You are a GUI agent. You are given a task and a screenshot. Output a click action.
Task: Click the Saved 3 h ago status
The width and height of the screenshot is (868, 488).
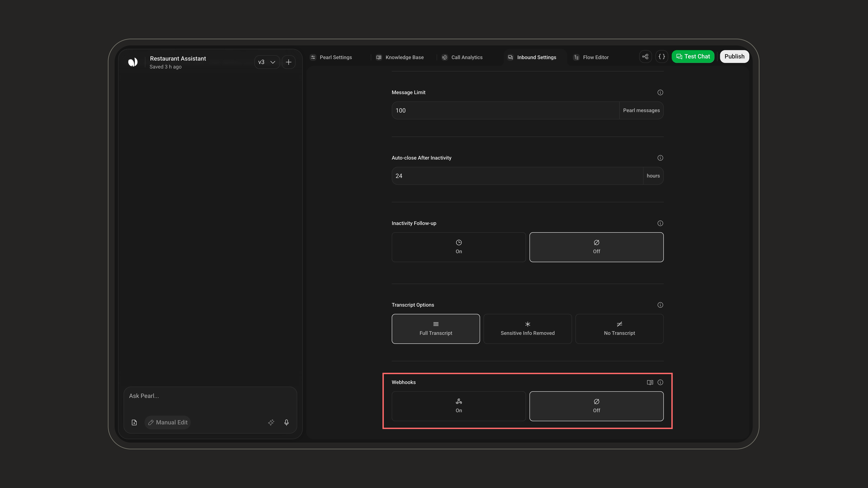point(165,67)
